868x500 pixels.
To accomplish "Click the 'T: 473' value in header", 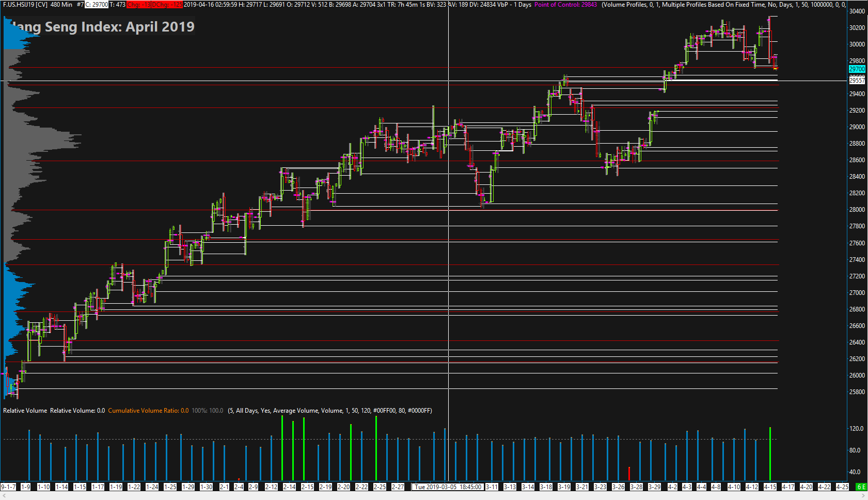I will point(117,5).
